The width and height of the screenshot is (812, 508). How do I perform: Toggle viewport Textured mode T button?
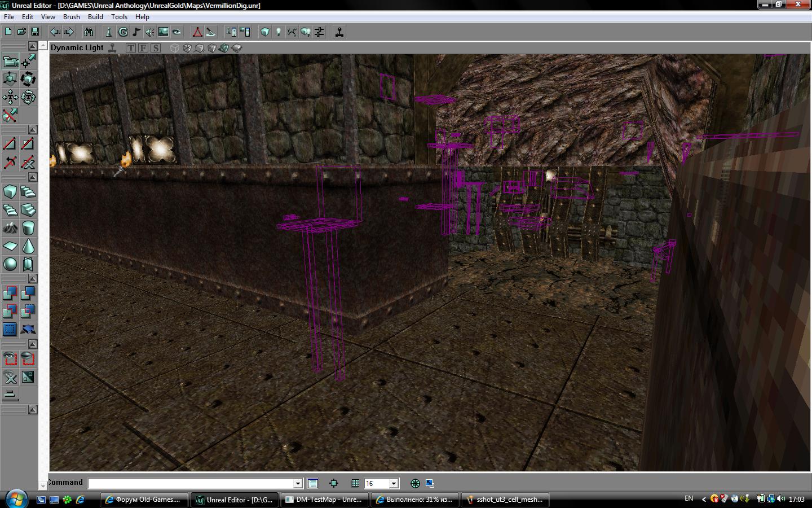(131, 48)
